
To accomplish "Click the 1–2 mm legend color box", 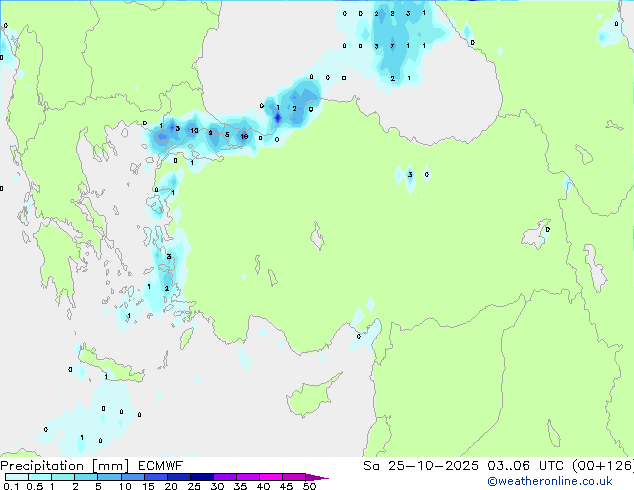I will pos(63,477).
